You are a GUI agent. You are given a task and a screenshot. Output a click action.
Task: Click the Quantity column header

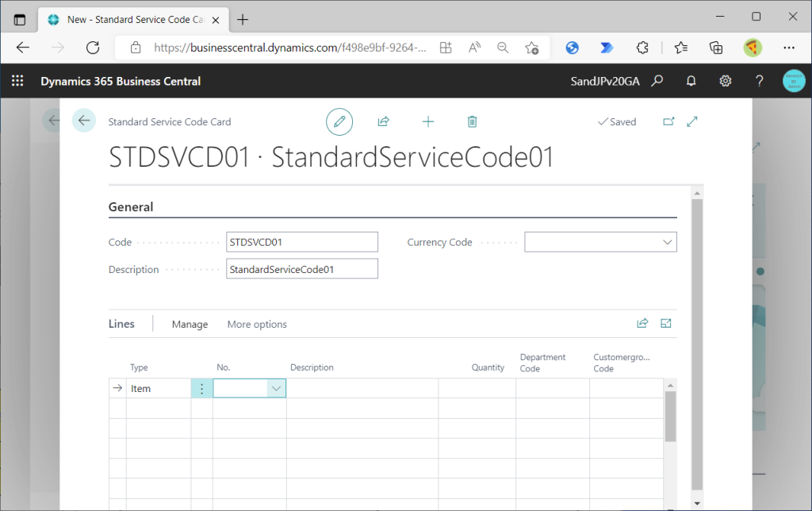tap(488, 367)
